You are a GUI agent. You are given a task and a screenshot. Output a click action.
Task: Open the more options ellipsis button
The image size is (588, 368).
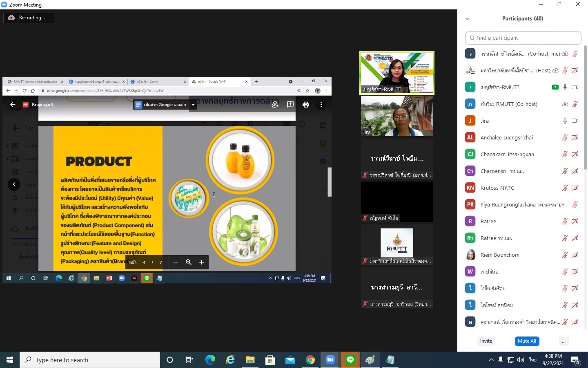tap(563, 341)
